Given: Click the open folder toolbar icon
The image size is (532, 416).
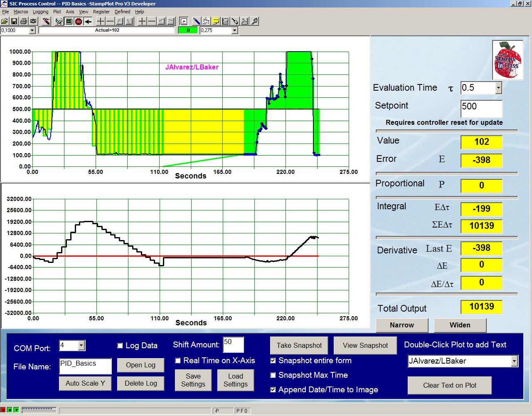Looking at the screenshot, I should (5, 21).
